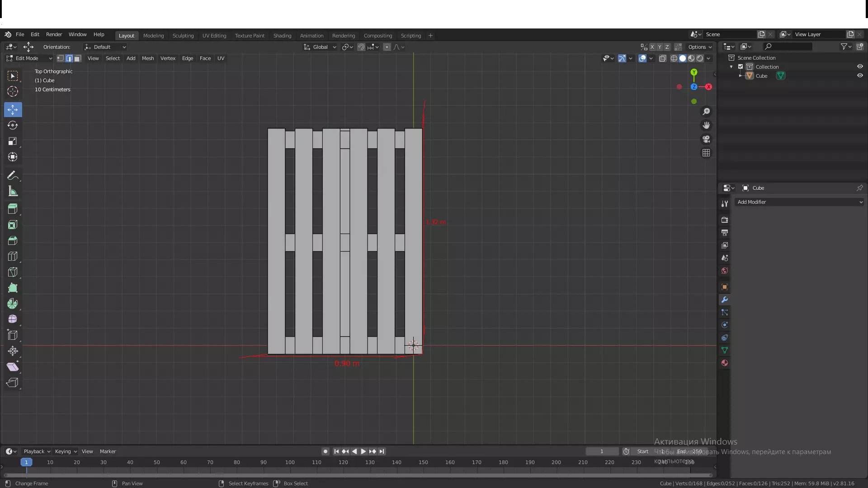Select the Annotate tool
Screen dimensions: 868x488
point(13,175)
